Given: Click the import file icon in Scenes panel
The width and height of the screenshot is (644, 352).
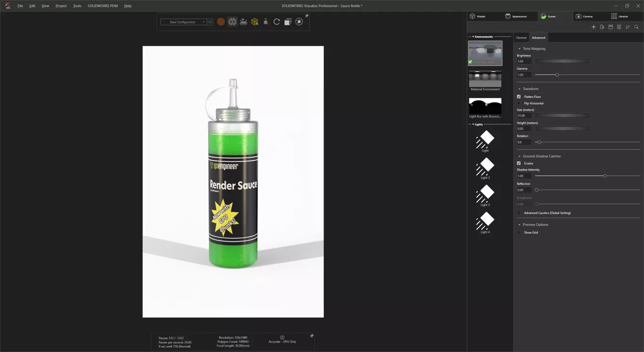Looking at the screenshot, I should 602,27.
